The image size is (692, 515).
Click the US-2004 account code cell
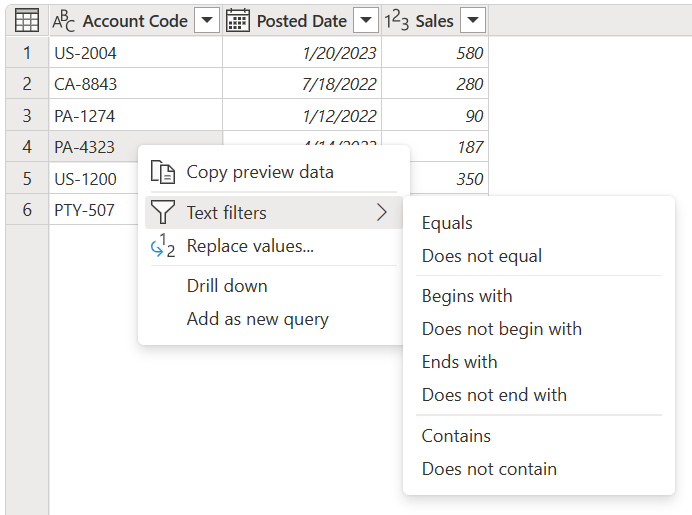[x=135, y=53]
